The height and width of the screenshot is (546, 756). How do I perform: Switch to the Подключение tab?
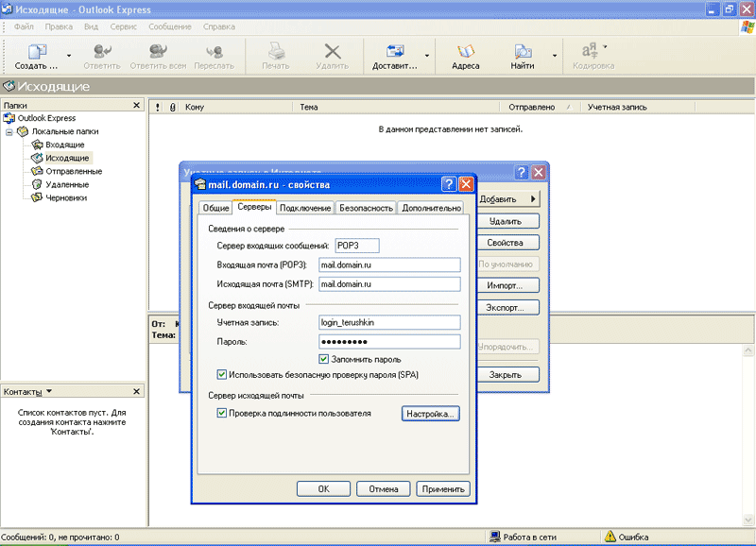tap(305, 208)
